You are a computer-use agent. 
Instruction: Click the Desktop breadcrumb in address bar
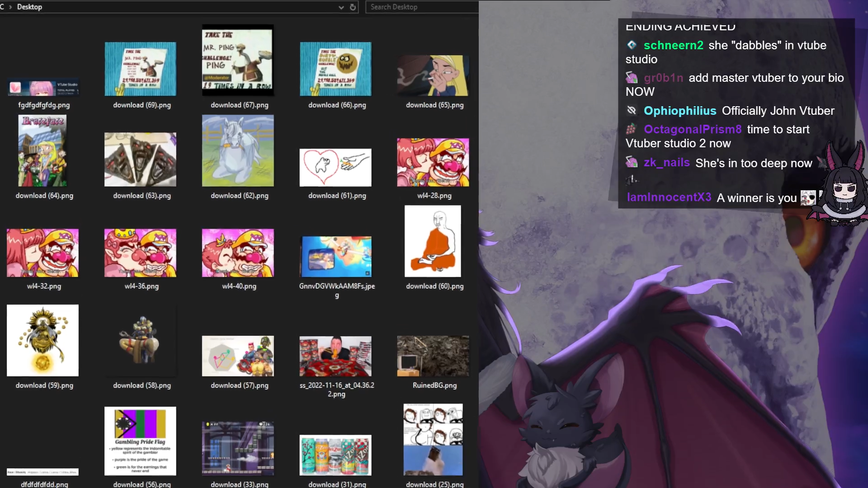[x=29, y=7]
